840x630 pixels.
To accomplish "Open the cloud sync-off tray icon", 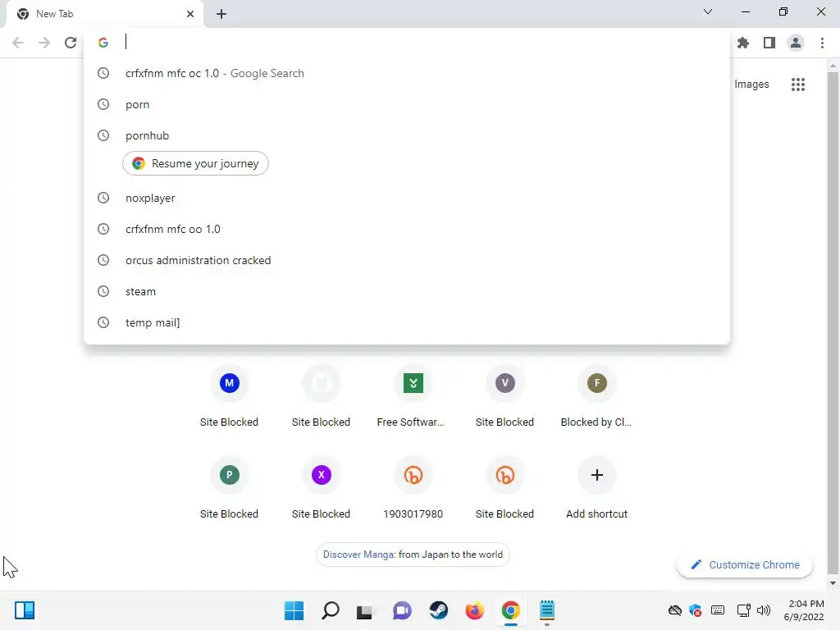I will (x=675, y=610).
